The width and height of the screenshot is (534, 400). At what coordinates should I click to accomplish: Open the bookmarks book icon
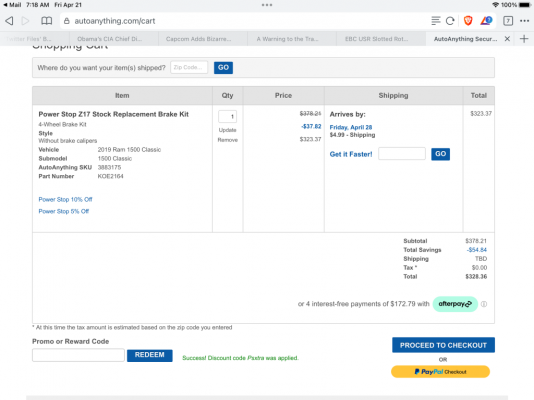[47, 21]
